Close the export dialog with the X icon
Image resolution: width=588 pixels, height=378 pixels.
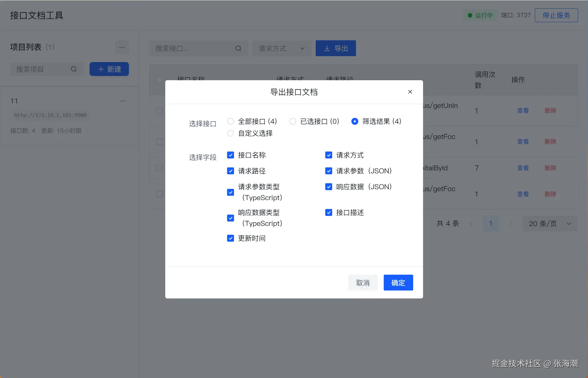pyautogui.click(x=410, y=92)
